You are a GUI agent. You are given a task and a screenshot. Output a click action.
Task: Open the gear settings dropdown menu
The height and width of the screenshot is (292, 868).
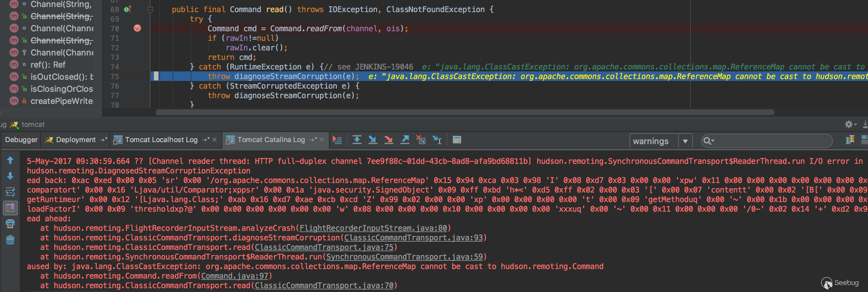850,124
